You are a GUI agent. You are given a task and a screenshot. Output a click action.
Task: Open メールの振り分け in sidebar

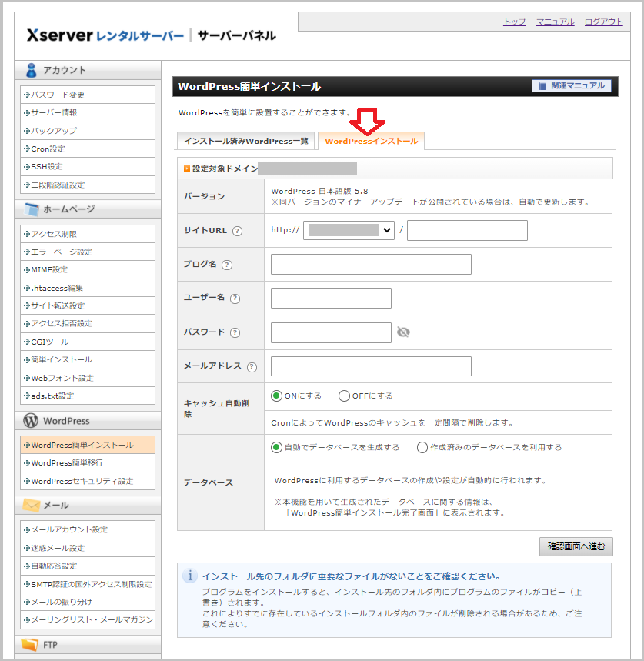tap(88, 602)
